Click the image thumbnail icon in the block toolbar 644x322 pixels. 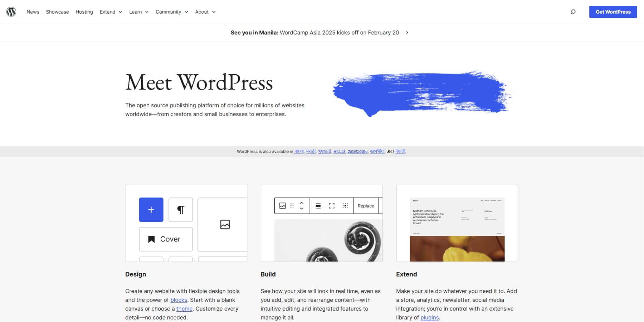283,206
